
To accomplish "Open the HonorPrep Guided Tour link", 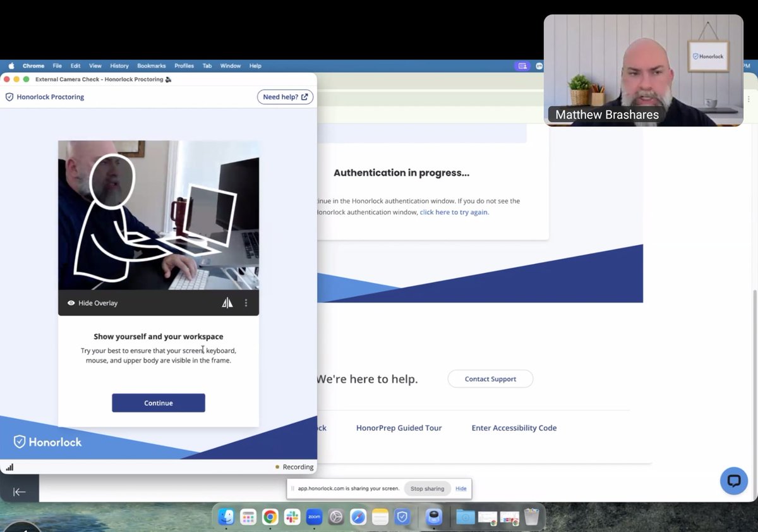I will coord(399,428).
